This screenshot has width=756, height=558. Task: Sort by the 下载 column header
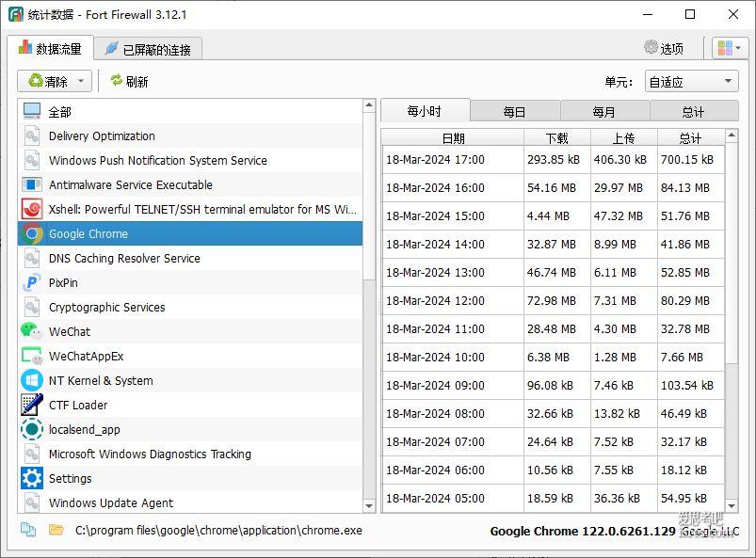[556, 137]
